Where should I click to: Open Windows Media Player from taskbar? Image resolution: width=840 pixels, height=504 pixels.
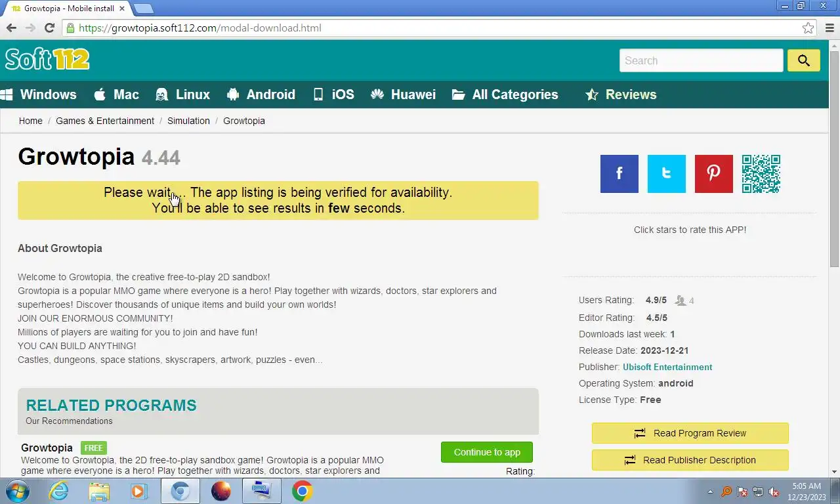click(x=139, y=491)
